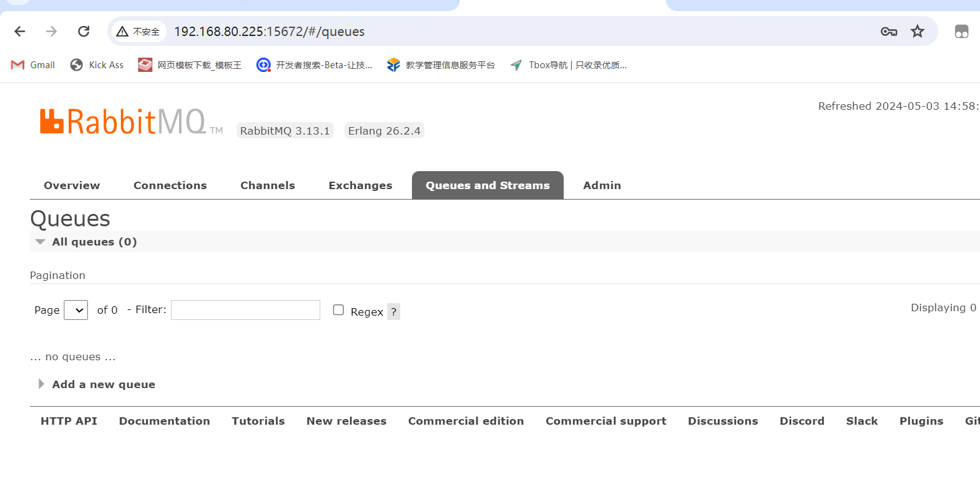Switch to the Exchanges tab
Viewport: 980px width, 496px height.
coord(360,185)
